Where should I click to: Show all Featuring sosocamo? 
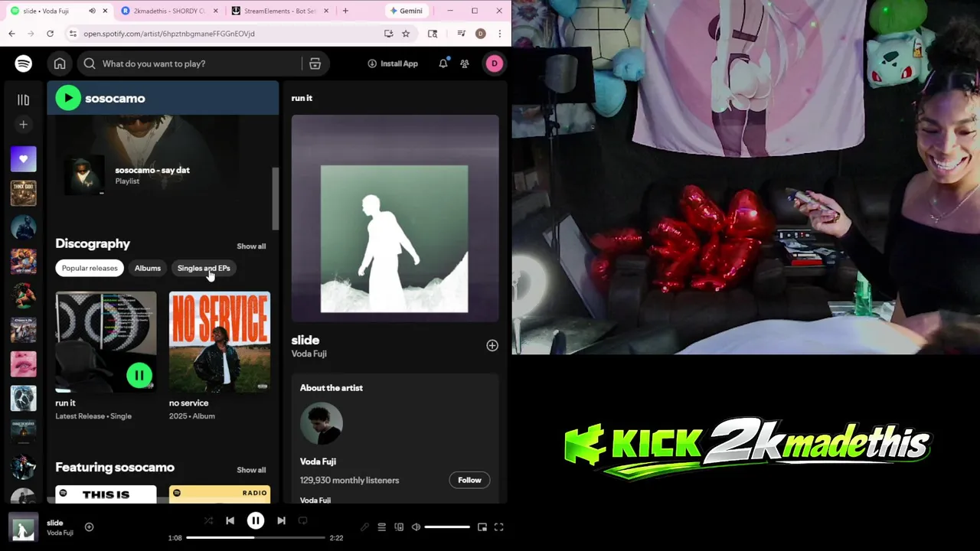pyautogui.click(x=251, y=470)
